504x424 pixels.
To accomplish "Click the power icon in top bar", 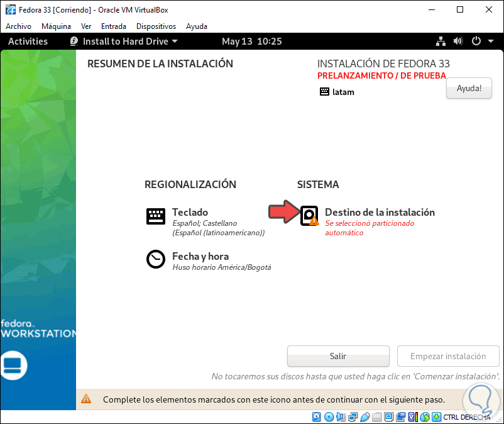I will pyautogui.click(x=476, y=41).
